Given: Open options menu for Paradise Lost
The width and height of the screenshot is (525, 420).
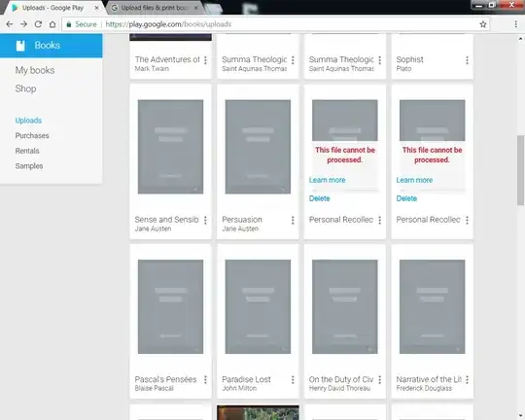Looking at the screenshot, I should coord(293,380).
